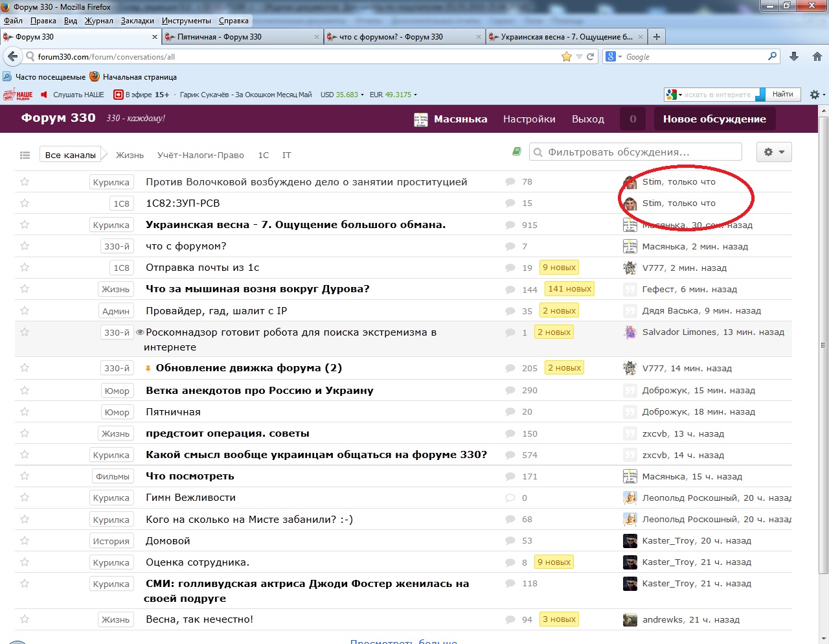Click the toolbar settings gear icon
The width and height of the screenshot is (829, 644).
click(x=815, y=95)
